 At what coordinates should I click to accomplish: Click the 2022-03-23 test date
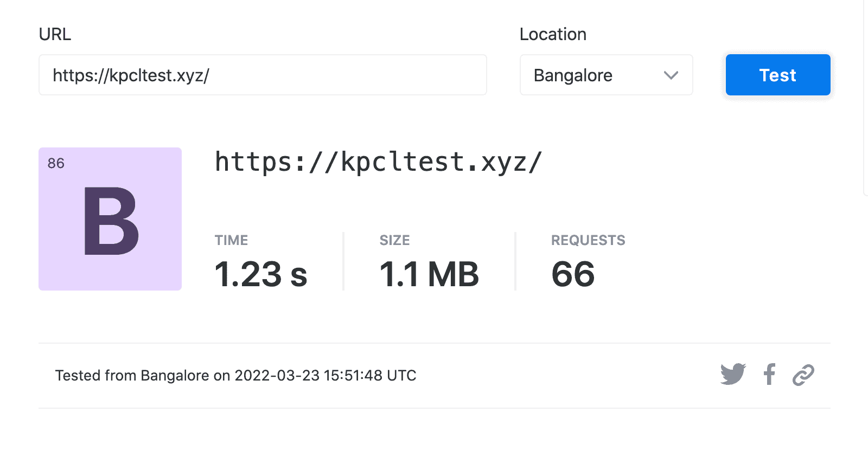tap(277, 376)
